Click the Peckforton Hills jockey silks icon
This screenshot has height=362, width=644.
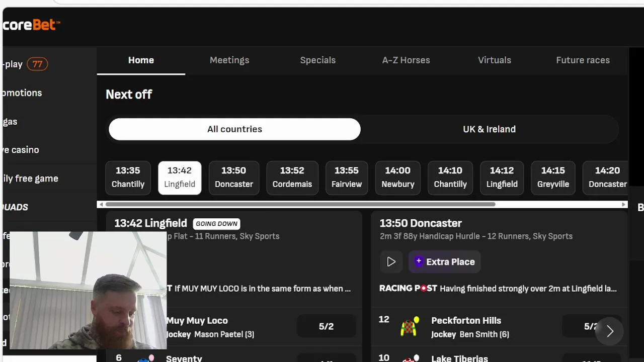(x=410, y=327)
